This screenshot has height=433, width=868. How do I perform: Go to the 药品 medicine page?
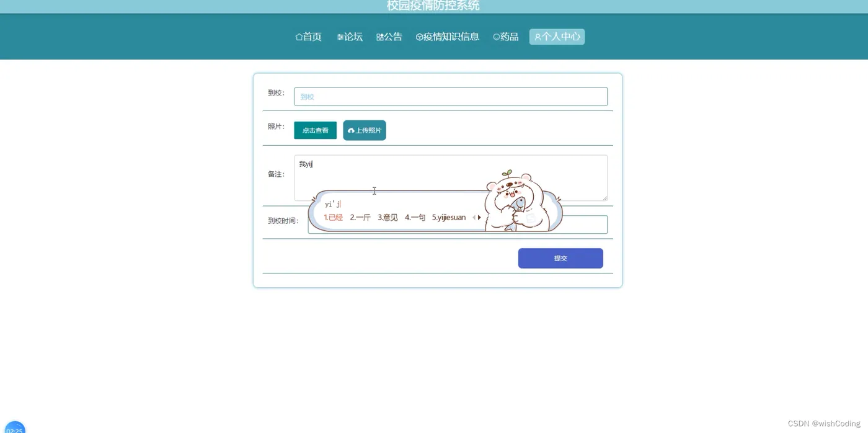click(x=506, y=37)
